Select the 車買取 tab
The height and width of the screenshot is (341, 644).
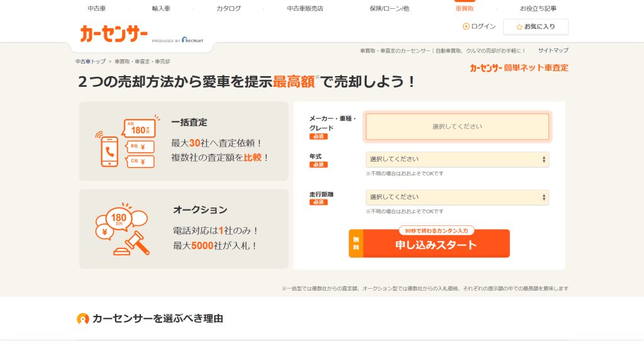[465, 8]
